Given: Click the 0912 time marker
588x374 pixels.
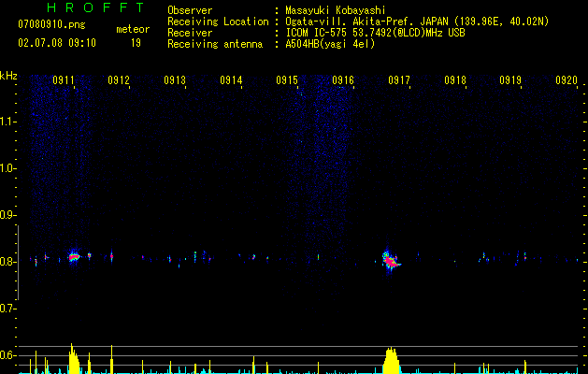Looking at the screenshot, I should tap(119, 80).
